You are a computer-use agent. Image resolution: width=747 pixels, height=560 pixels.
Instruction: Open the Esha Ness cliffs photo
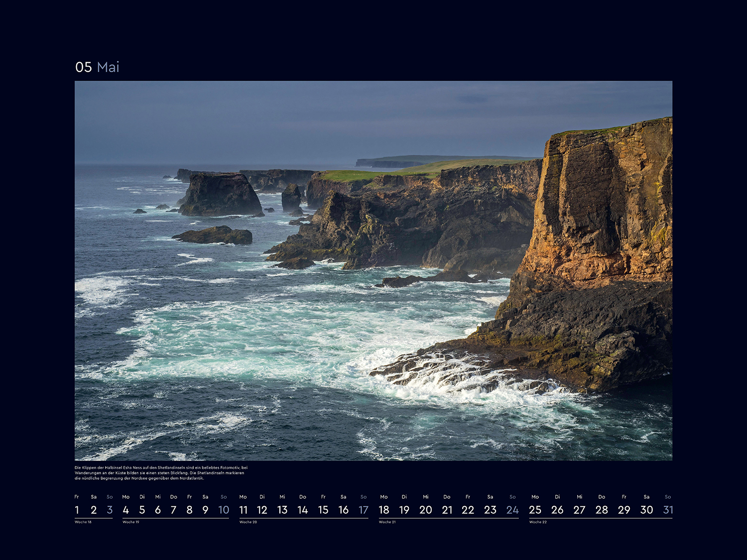click(373, 270)
